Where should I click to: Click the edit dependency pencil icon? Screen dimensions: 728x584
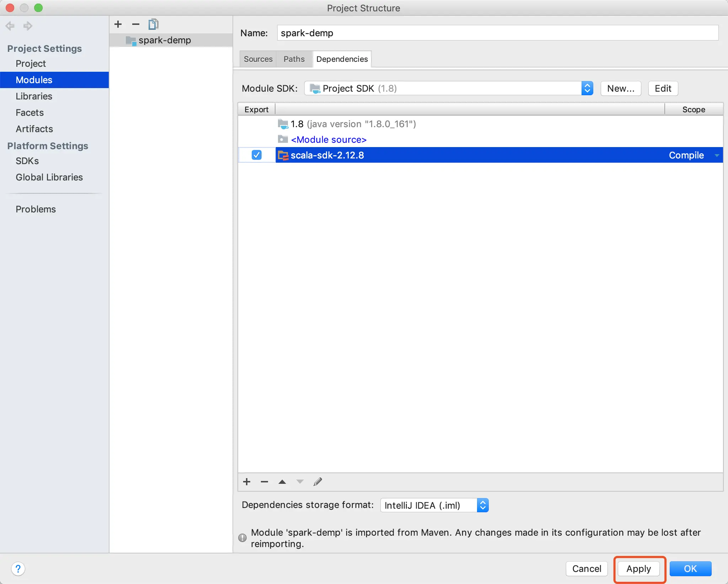(x=318, y=482)
